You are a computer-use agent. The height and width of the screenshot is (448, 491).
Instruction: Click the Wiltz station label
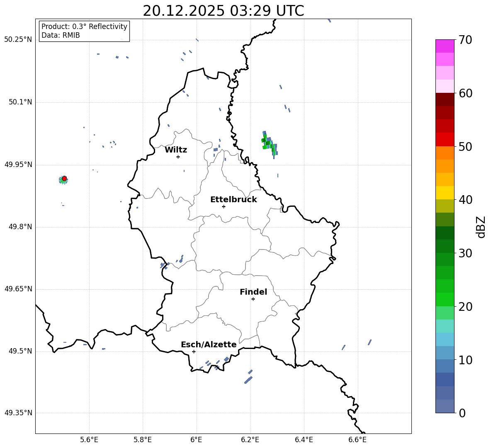[176, 150]
